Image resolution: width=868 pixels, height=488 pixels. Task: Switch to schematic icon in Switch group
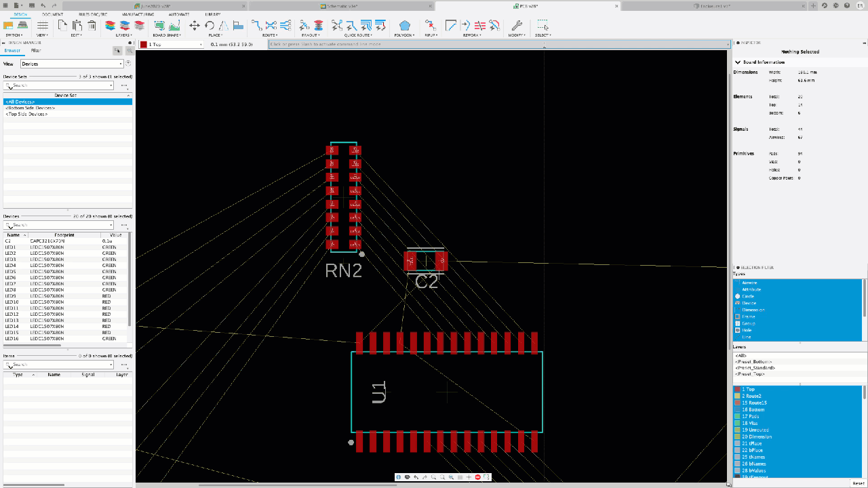point(9,26)
